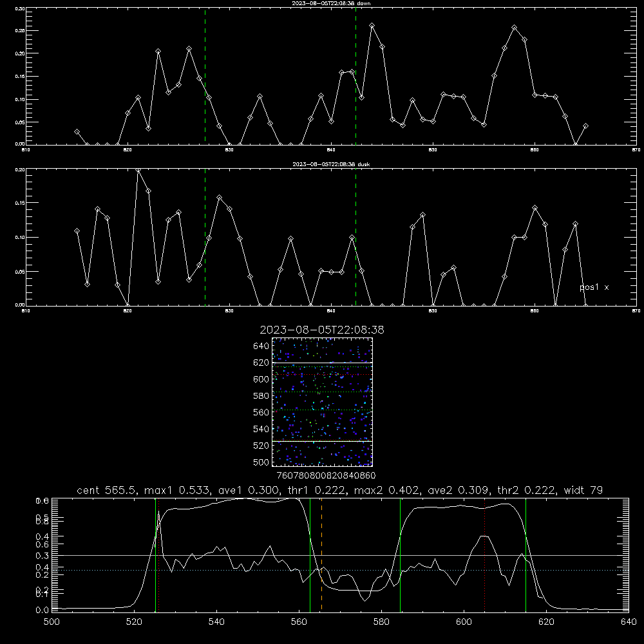Click the '580' label on bottom plot x-axis

(x=381, y=622)
